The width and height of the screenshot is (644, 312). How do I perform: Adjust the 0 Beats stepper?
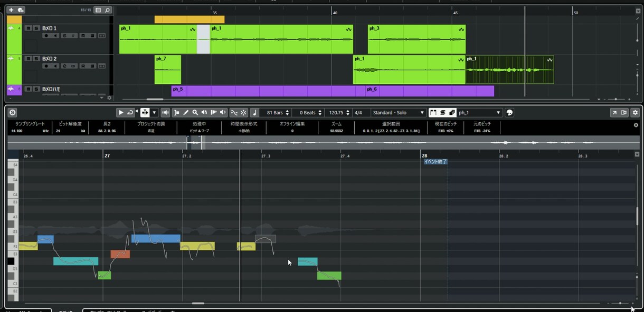(x=320, y=112)
